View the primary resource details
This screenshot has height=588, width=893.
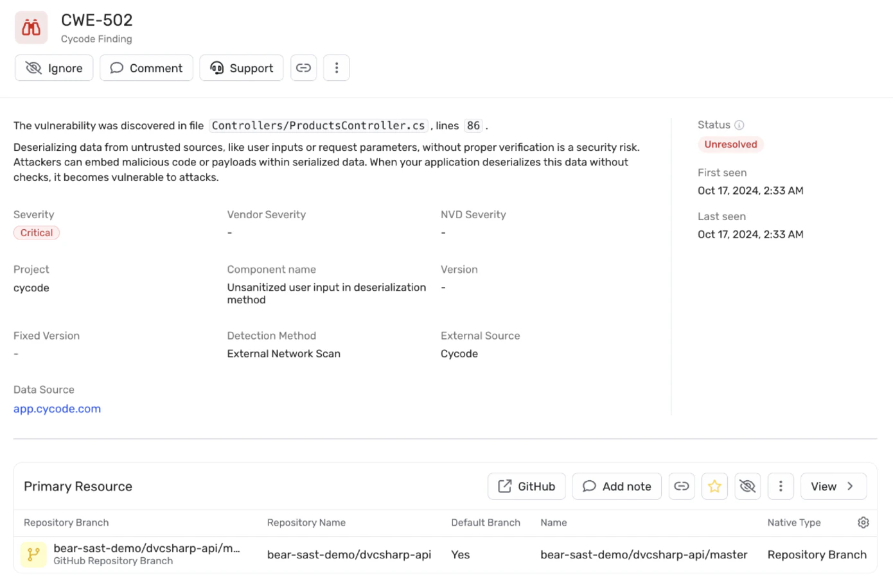(x=833, y=487)
